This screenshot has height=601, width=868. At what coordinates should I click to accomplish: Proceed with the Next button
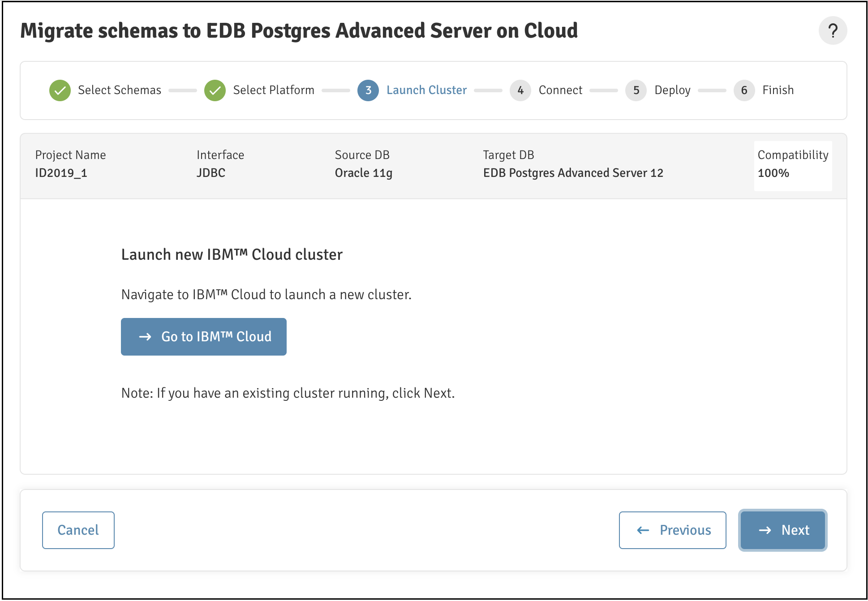(783, 530)
